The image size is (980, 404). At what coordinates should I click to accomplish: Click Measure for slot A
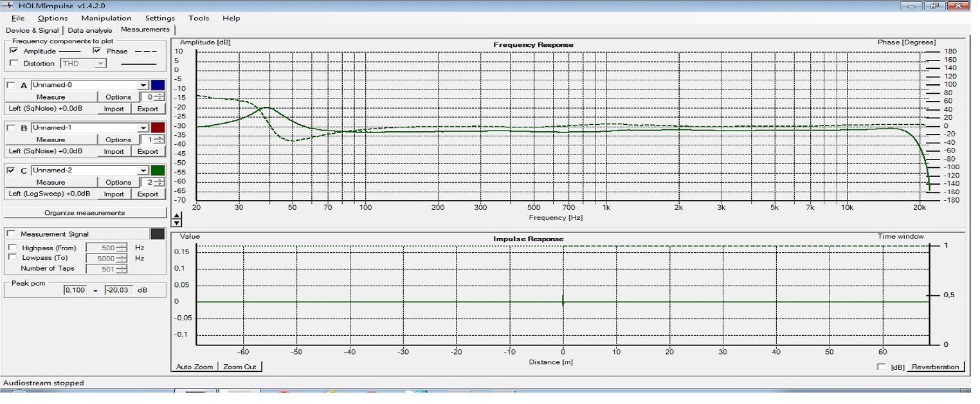(x=51, y=97)
